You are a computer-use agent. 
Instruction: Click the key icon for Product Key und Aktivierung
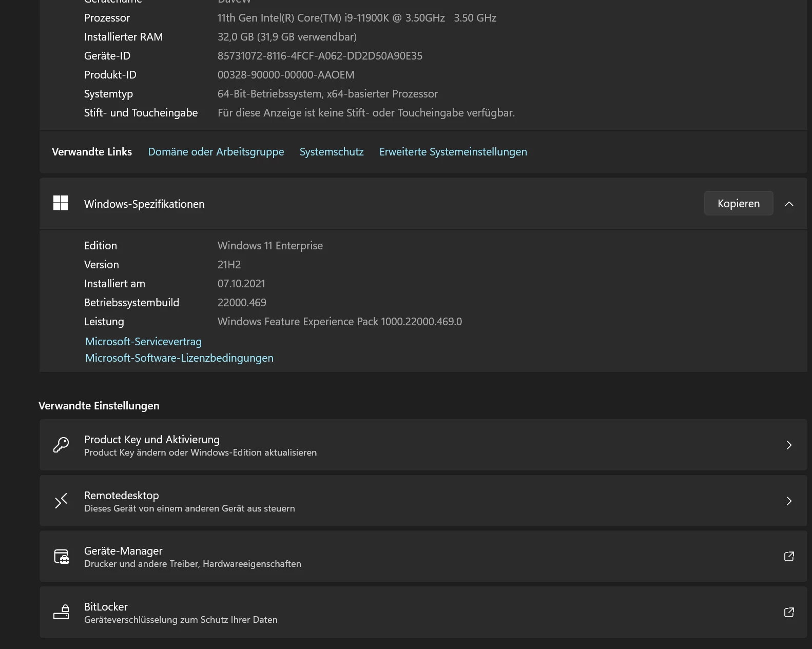[x=61, y=445]
